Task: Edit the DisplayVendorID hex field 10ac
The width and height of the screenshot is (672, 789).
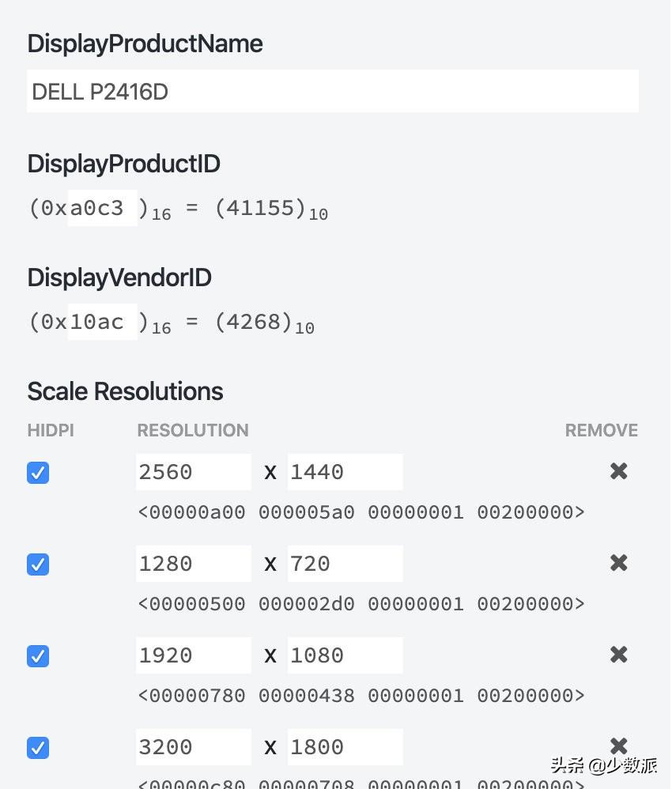Action: pyautogui.click(x=102, y=322)
